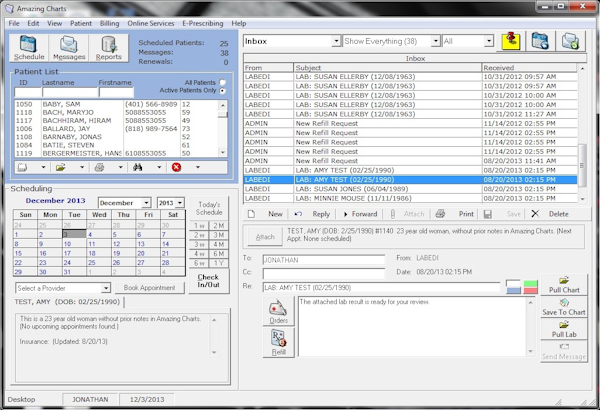Open the Messages view
The width and height of the screenshot is (600, 410).
(x=69, y=47)
